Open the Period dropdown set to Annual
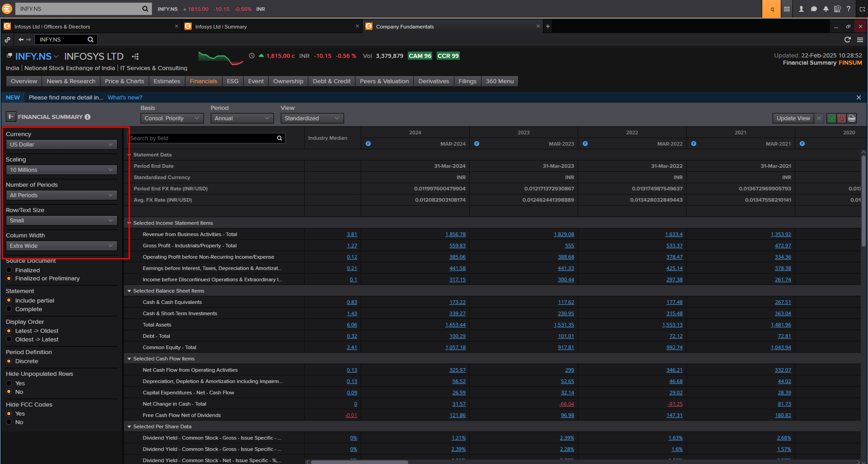Viewport: 868px width, 464px height. (x=242, y=118)
